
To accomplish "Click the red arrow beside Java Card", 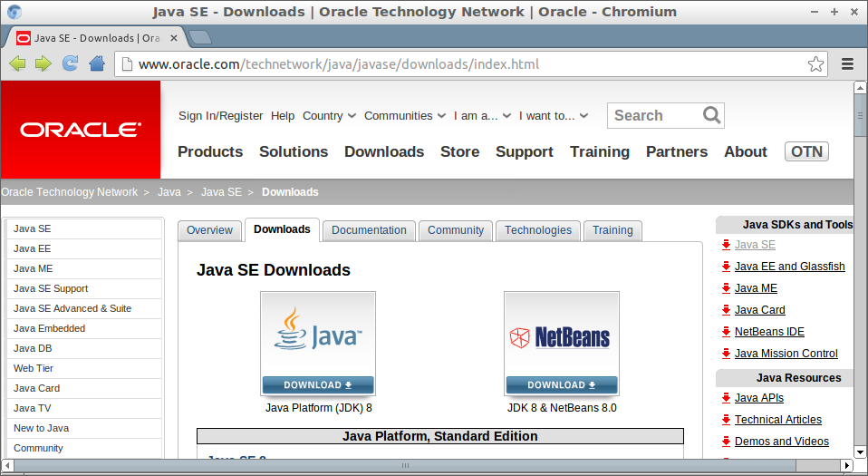I will (x=727, y=310).
